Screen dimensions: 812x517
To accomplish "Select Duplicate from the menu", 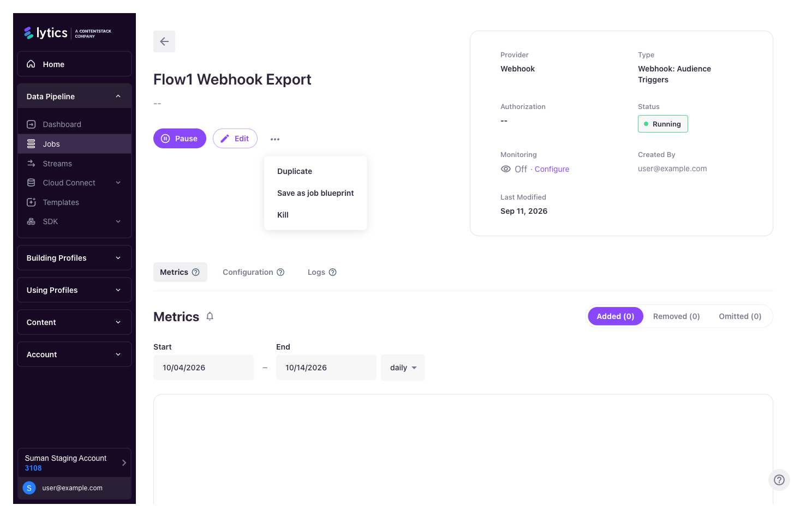I will click(x=315, y=171).
